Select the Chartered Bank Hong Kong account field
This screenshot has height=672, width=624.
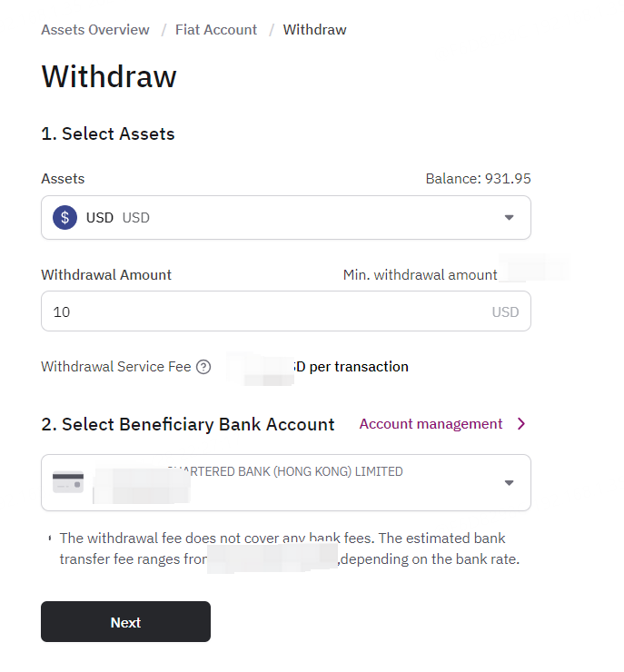(x=286, y=482)
